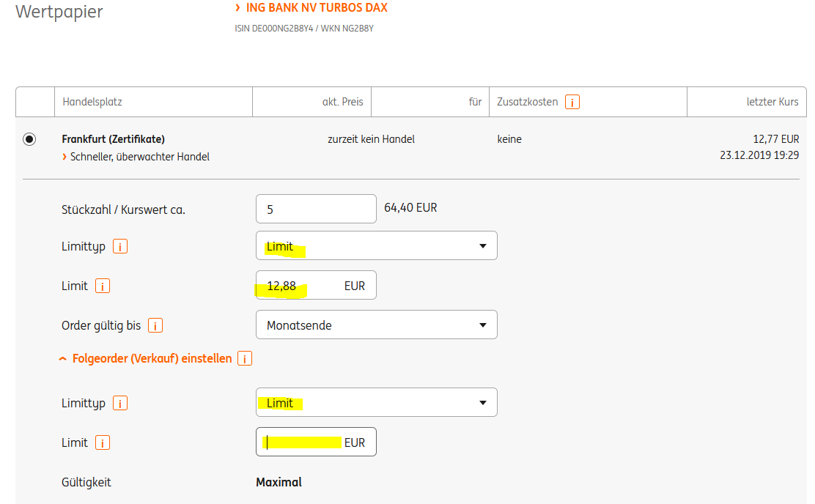Click the buy Limit 12,88 input field
Viewport: 815px width, 504px height.
pyautogui.click(x=315, y=285)
